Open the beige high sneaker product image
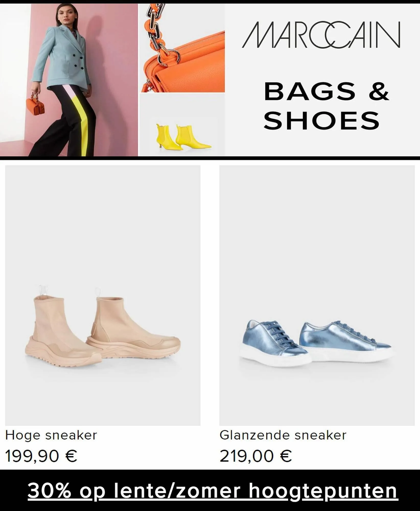The image size is (420, 511). pyautogui.click(x=103, y=295)
